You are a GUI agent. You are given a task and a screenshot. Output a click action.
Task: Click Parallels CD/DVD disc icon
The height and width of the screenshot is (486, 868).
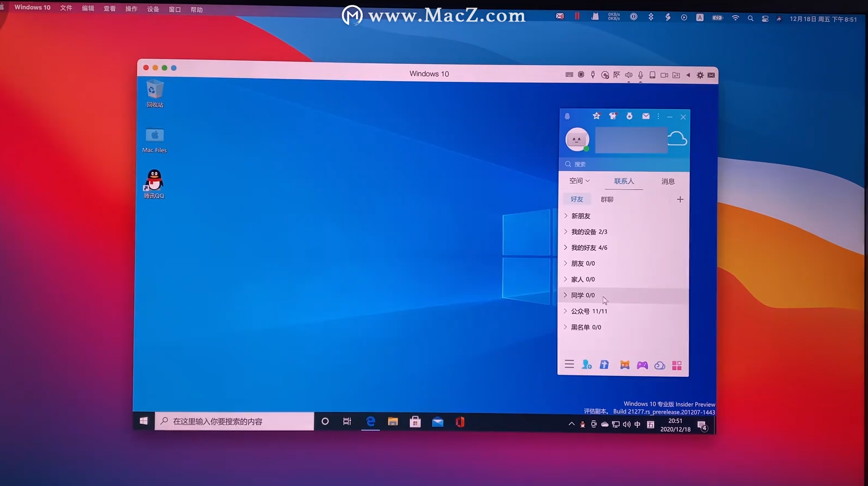click(x=605, y=75)
